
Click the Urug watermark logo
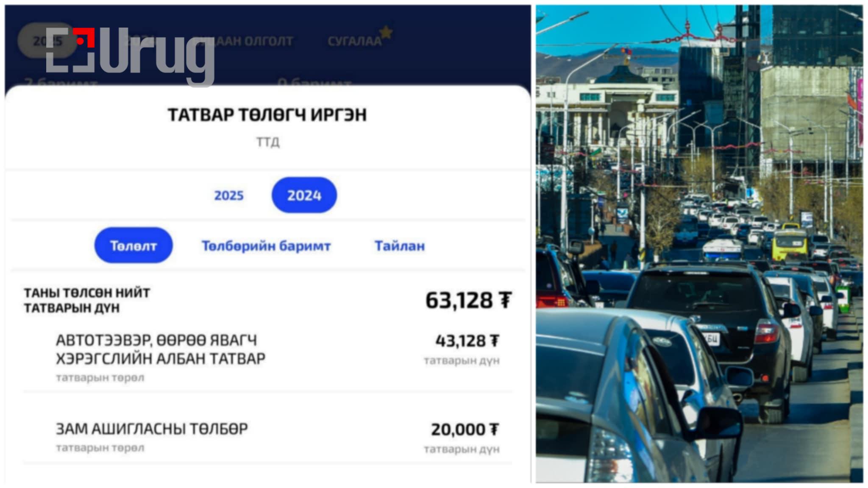coord(130,55)
